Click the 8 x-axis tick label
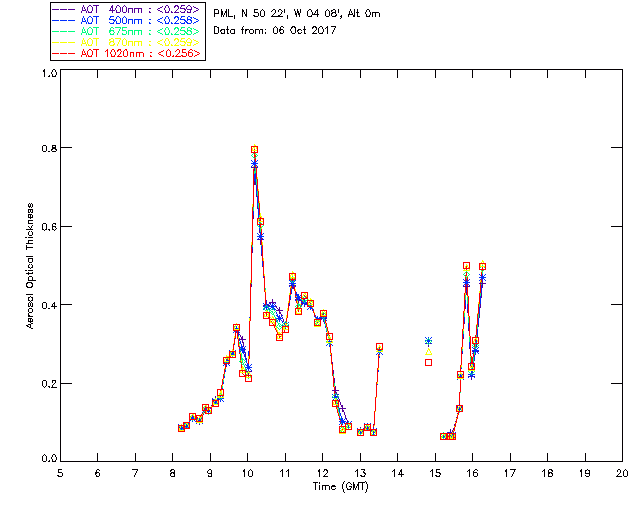 [x=173, y=473]
